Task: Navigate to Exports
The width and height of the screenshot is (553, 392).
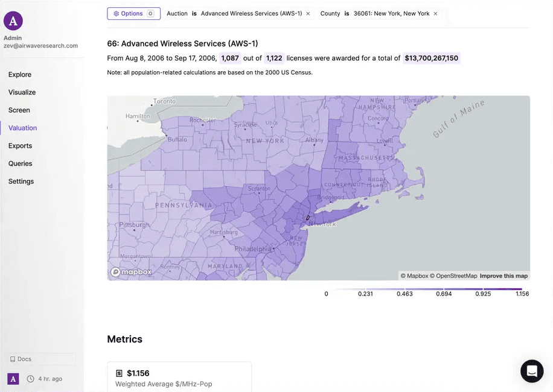Action: (x=20, y=146)
